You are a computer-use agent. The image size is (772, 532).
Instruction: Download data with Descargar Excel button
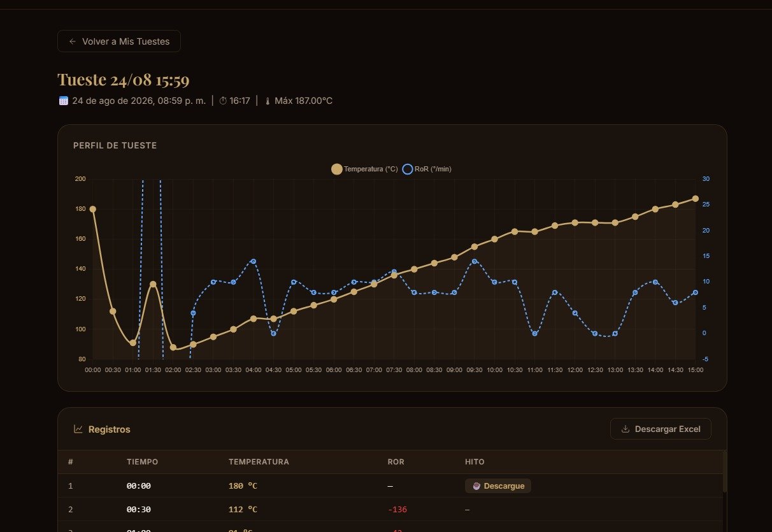pyautogui.click(x=661, y=429)
